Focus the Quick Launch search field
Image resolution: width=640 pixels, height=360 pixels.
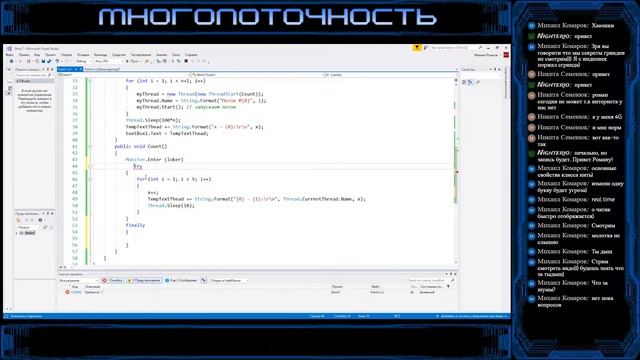tap(456, 48)
